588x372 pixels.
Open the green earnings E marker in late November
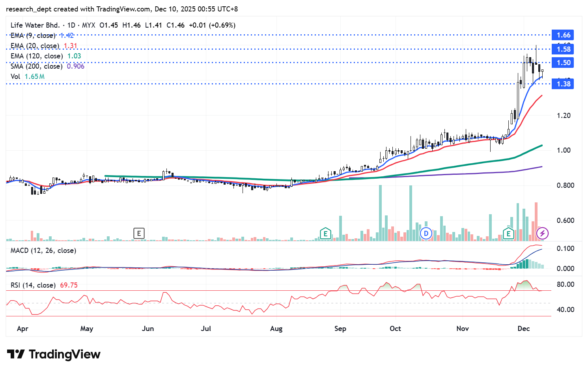click(x=508, y=234)
